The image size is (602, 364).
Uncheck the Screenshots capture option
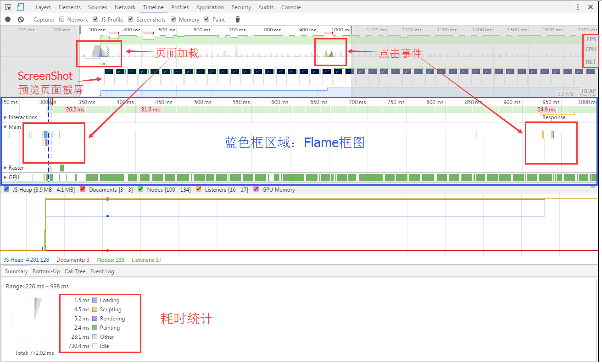click(131, 19)
